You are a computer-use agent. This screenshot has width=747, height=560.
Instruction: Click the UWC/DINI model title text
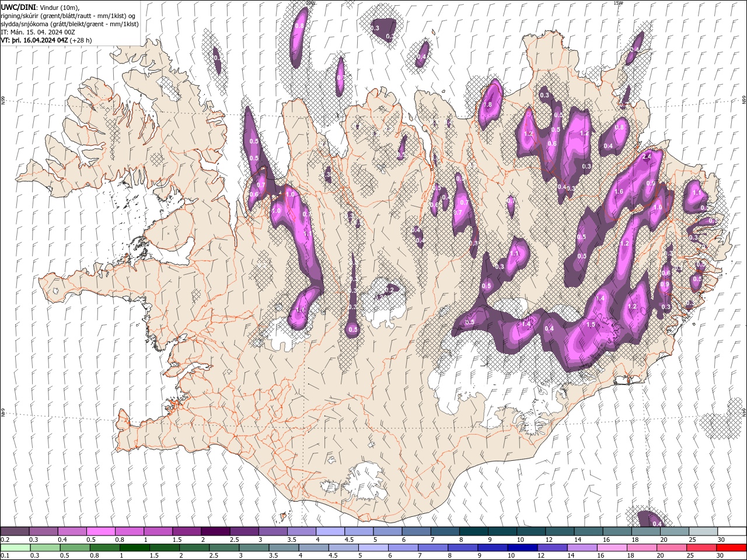[x=18, y=7]
